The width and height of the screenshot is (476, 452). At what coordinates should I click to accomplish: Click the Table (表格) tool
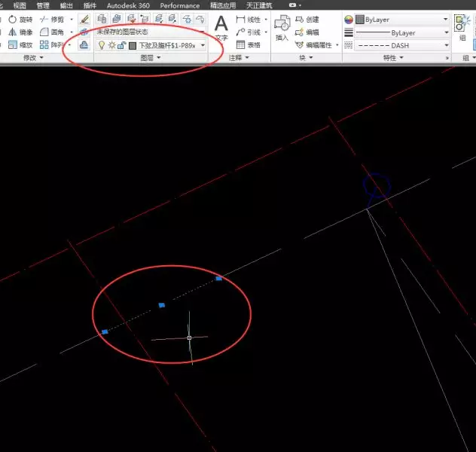point(250,45)
